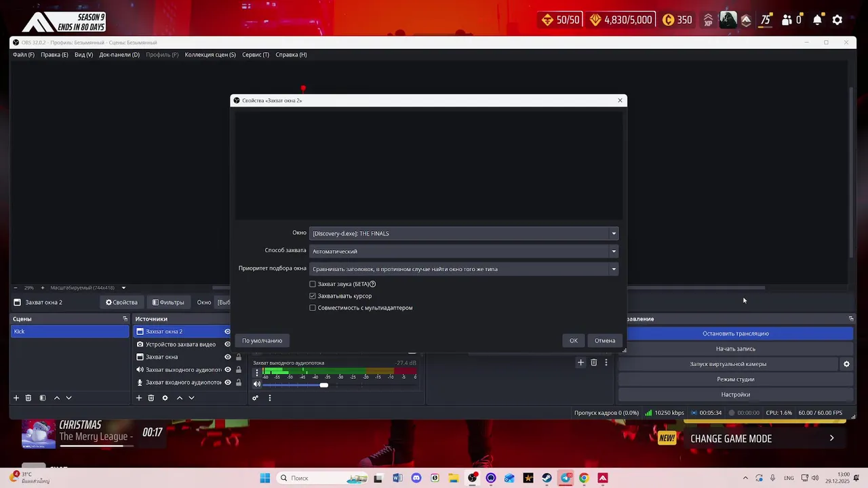Viewport: 868px width, 488px height.
Task: Expand Windows system tray hidden icons
Action: [x=745, y=478]
